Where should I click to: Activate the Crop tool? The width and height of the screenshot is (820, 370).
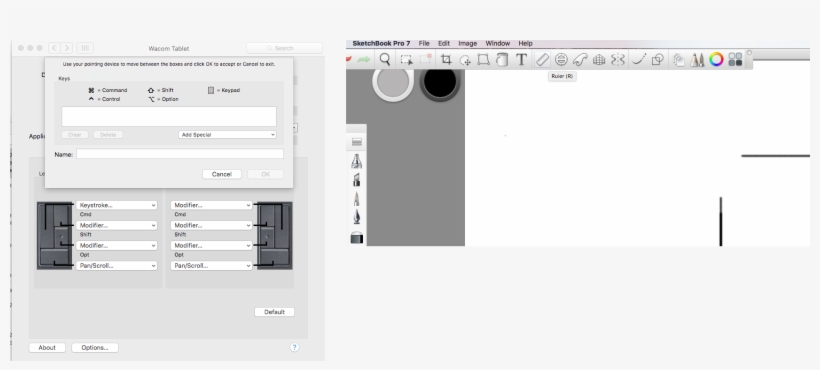click(x=446, y=60)
